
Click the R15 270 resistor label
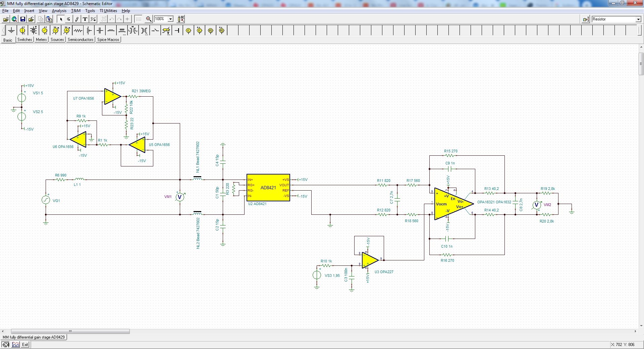click(x=451, y=151)
